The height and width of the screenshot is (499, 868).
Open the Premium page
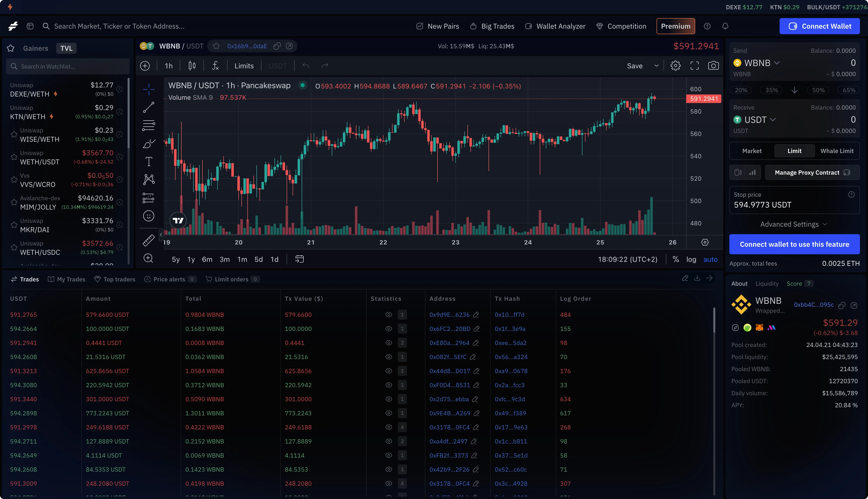(676, 26)
